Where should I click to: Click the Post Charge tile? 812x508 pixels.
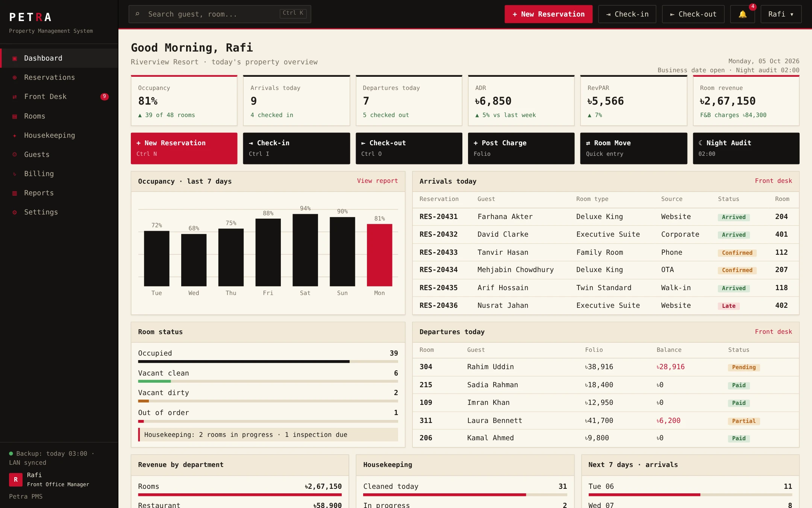[521, 148]
